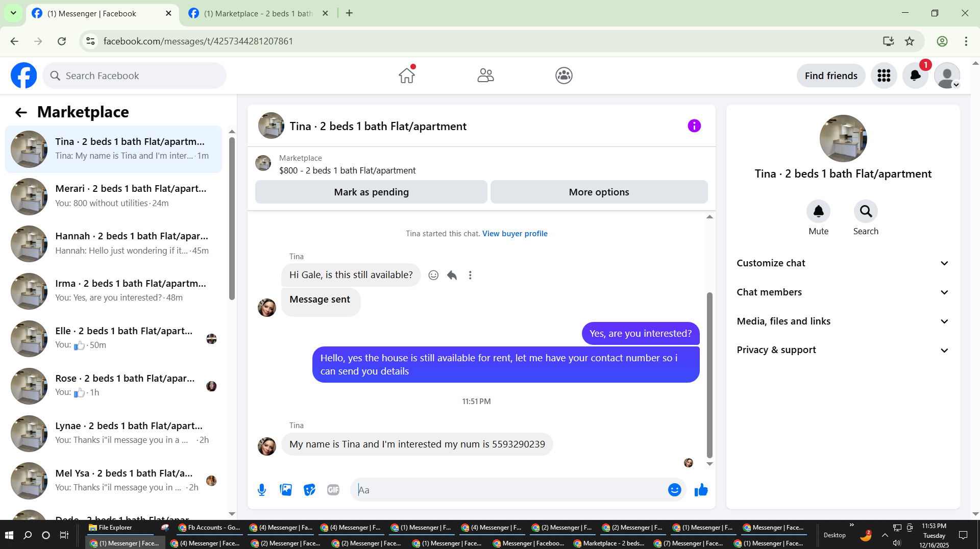Click Mark as pending button
Image resolution: width=980 pixels, height=549 pixels.
[371, 192]
